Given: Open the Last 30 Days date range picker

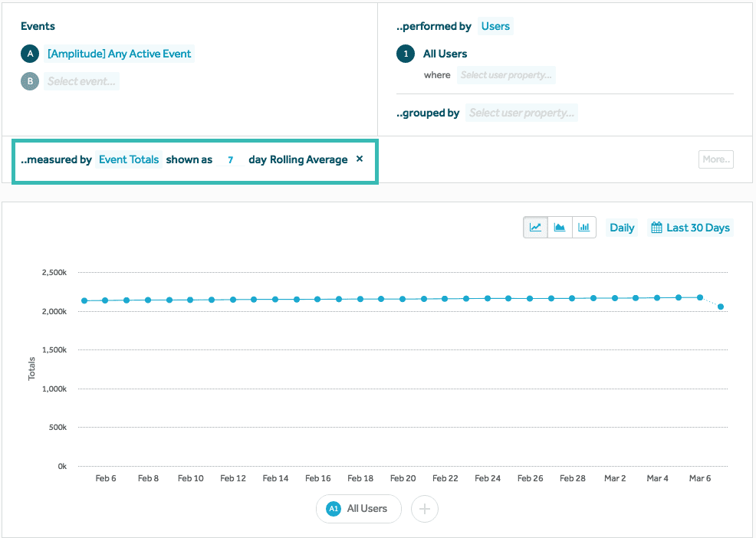Looking at the screenshot, I should [x=697, y=227].
